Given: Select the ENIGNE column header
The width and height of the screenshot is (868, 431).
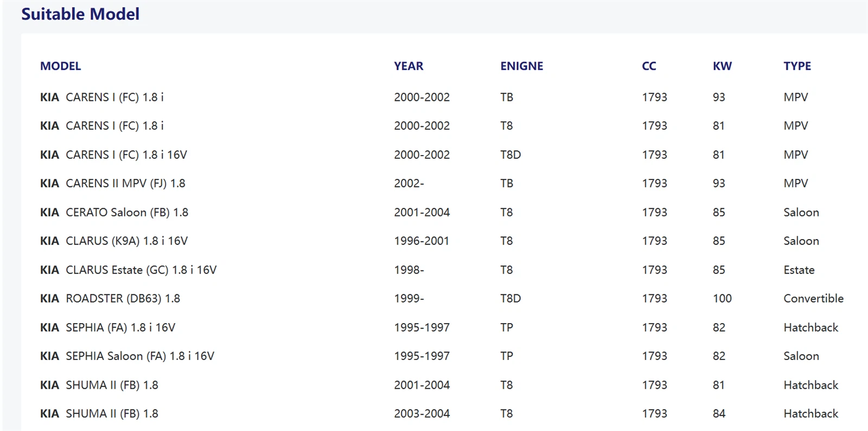Looking at the screenshot, I should coord(521,66).
